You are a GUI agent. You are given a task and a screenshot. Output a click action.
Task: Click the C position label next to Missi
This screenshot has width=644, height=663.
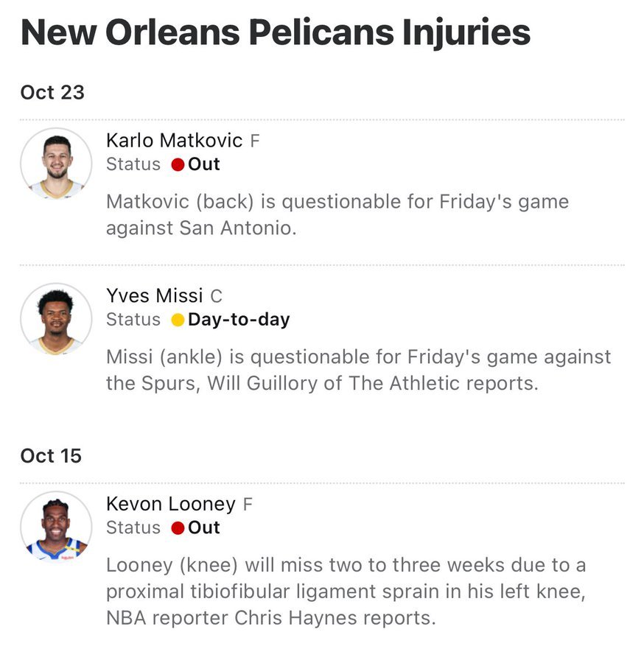click(x=216, y=297)
